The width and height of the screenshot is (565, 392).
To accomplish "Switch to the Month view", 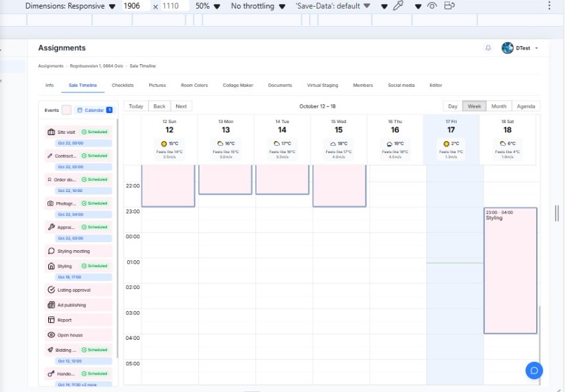I will 499,106.
